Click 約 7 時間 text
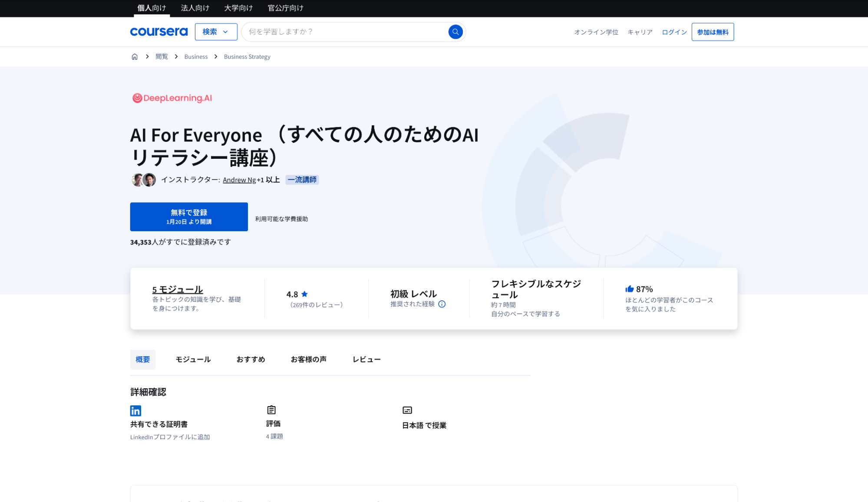 503,305
